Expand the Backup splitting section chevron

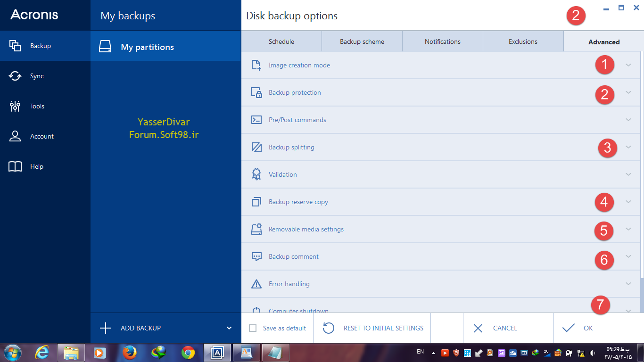[628, 147]
